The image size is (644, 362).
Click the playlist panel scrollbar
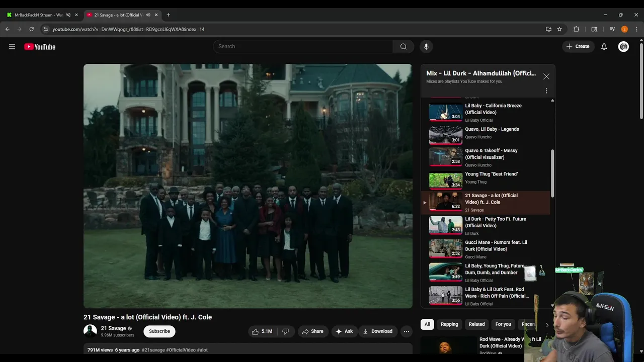point(552,173)
